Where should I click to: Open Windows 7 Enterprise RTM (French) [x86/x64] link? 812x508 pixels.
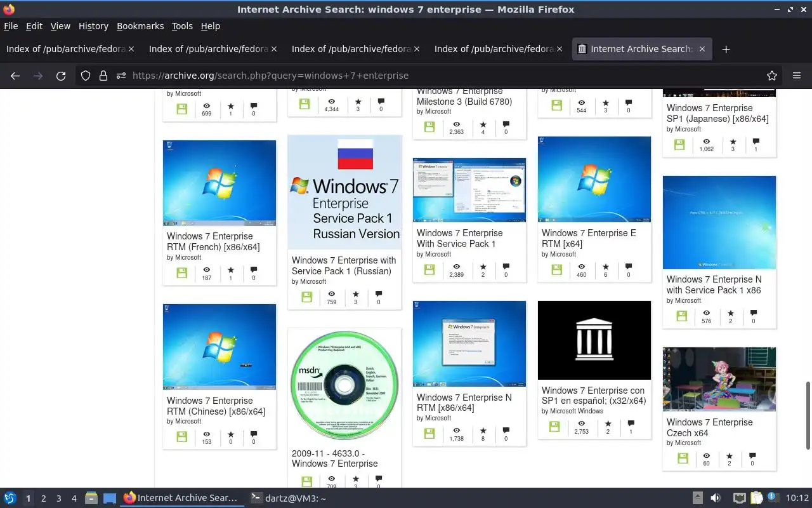(x=213, y=242)
